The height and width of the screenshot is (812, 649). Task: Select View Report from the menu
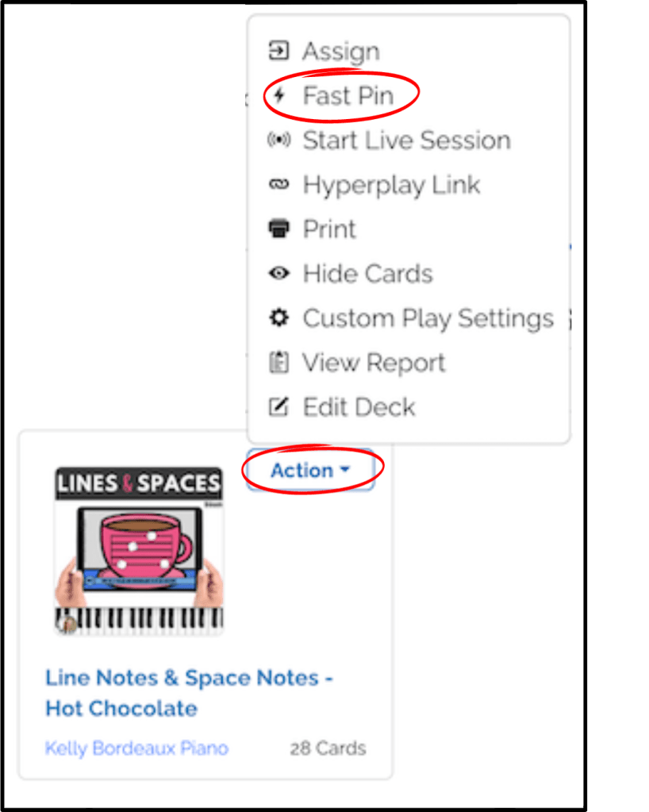373,362
